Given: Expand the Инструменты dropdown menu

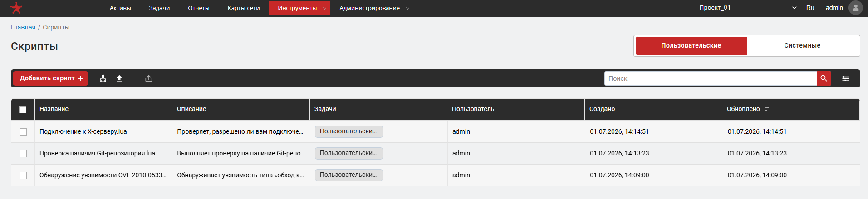Looking at the screenshot, I should pos(299,8).
